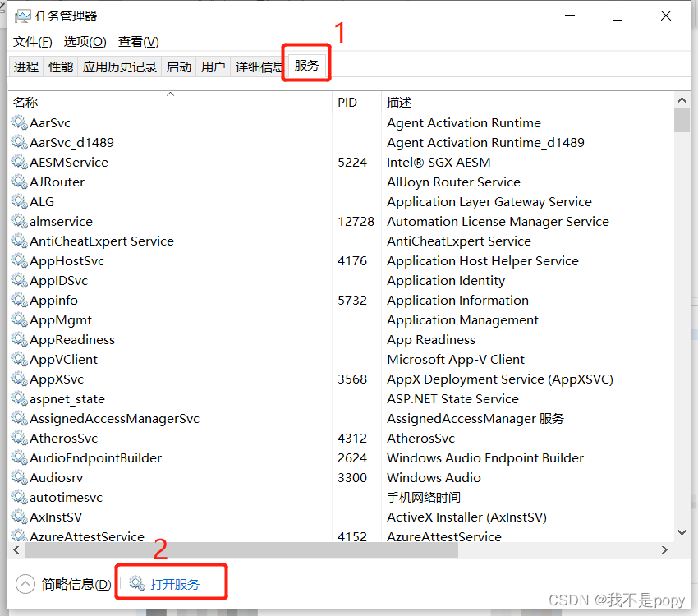Switch to the 性能 tab
The image size is (698, 616).
pyautogui.click(x=61, y=67)
